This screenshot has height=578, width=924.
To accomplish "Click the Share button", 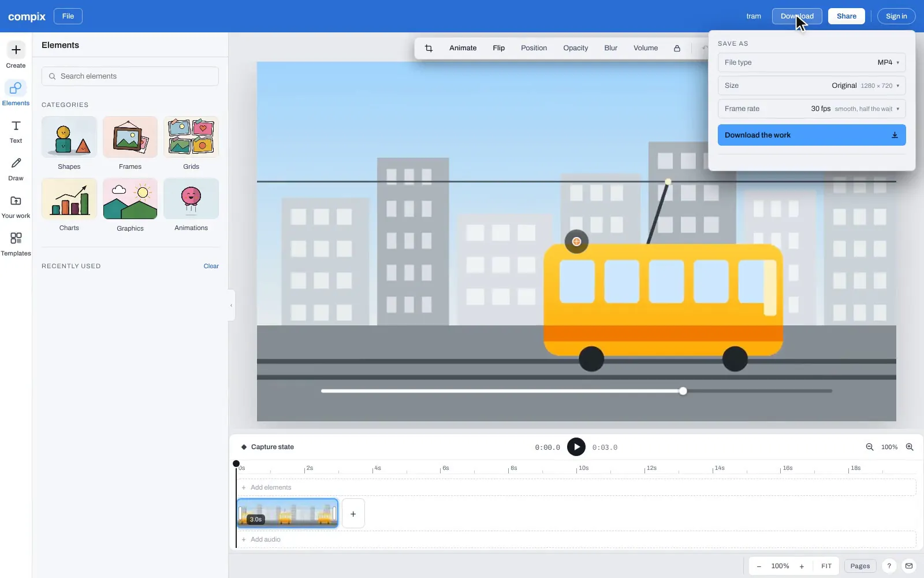I will pyautogui.click(x=846, y=16).
